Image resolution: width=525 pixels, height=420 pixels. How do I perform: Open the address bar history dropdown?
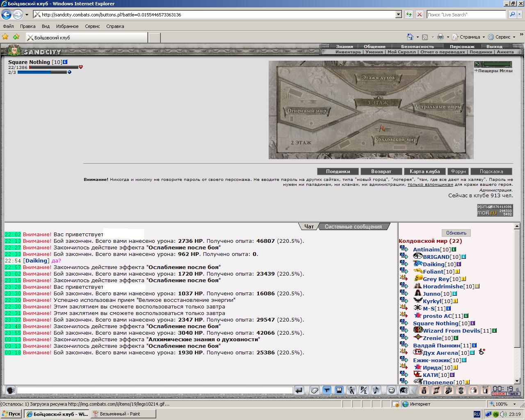tap(398, 14)
